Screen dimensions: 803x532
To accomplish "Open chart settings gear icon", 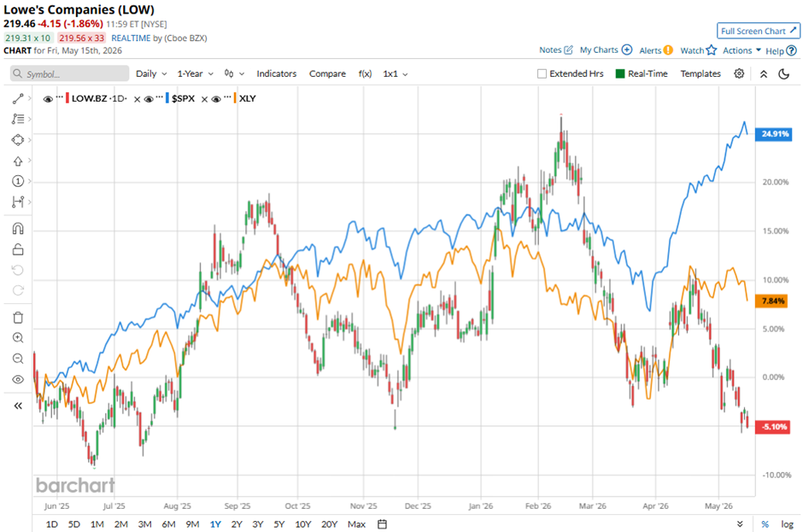I will point(739,73).
